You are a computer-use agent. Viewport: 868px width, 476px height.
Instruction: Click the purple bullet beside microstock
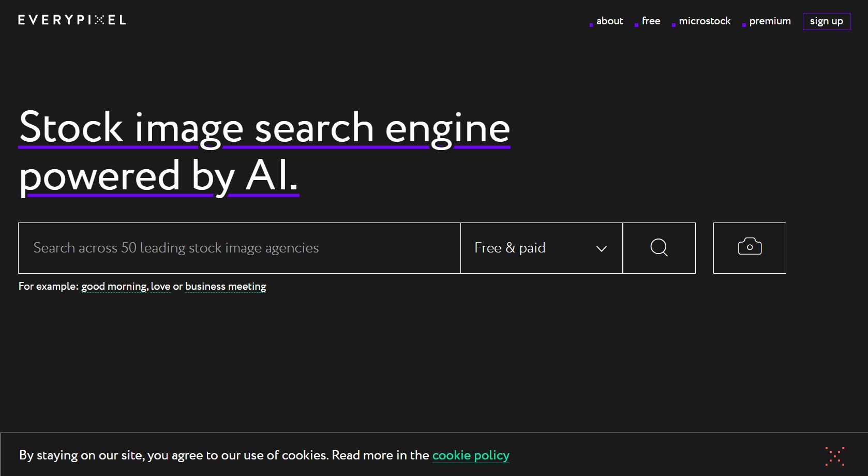pyautogui.click(x=674, y=25)
